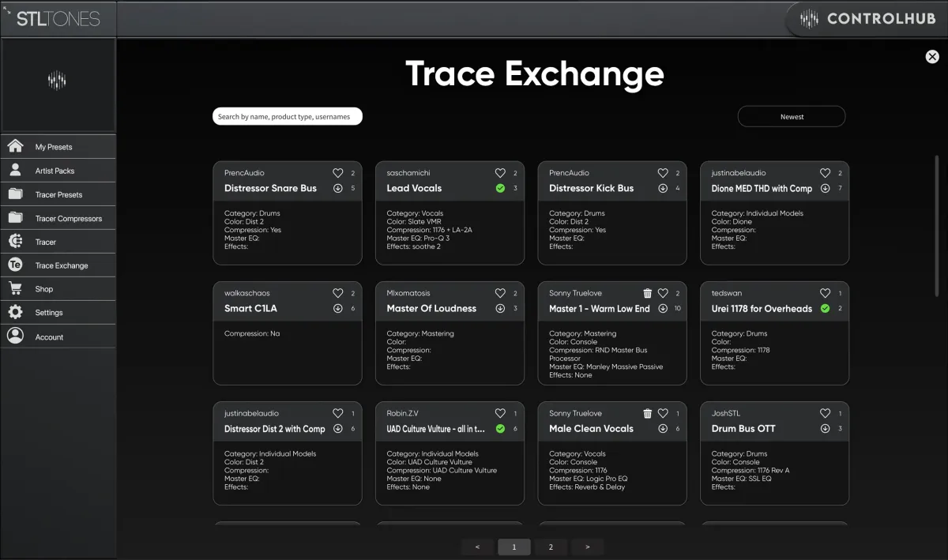Go to Account page
This screenshot has height=560, width=948.
coord(58,336)
